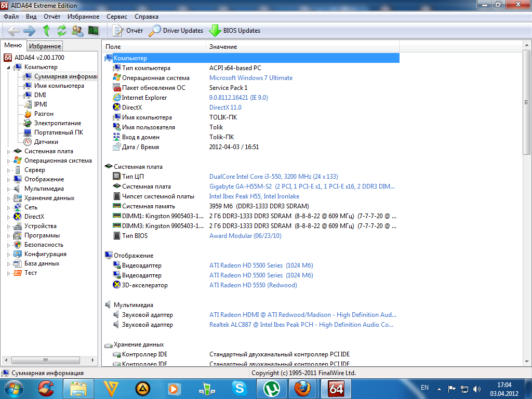This screenshot has width=532, height=399.
Task: Click the Разгон flame icon
Action: click(x=28, y=114)
